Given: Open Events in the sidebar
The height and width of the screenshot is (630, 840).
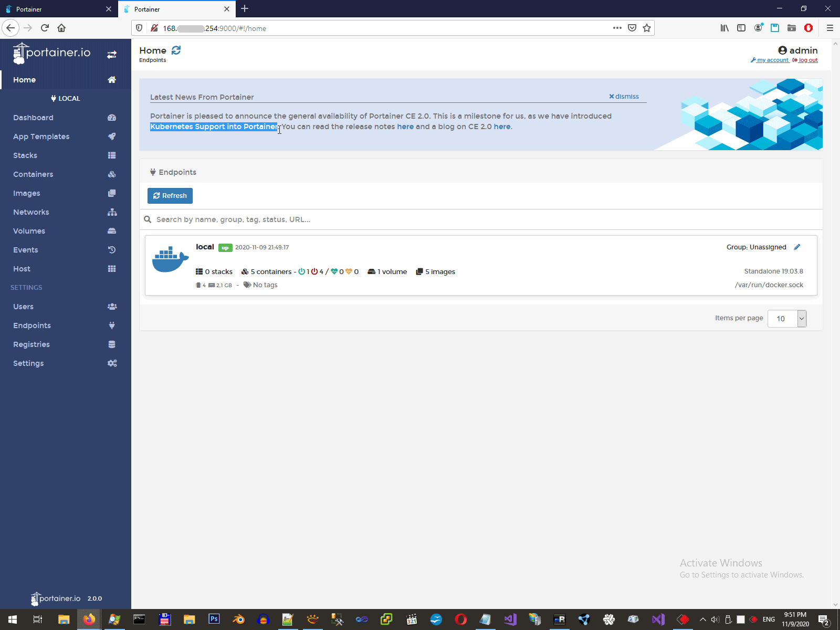Looking at the screenshot, I should [66, 250].
